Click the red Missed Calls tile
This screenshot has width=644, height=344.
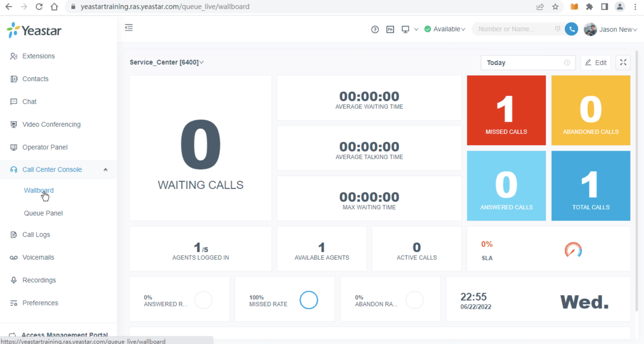[506, 110]
